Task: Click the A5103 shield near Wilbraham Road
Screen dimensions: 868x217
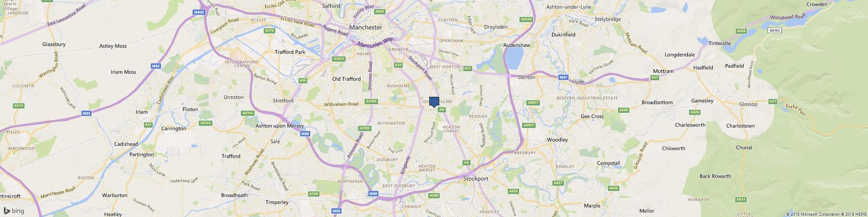Action: (x=371, y=102)
